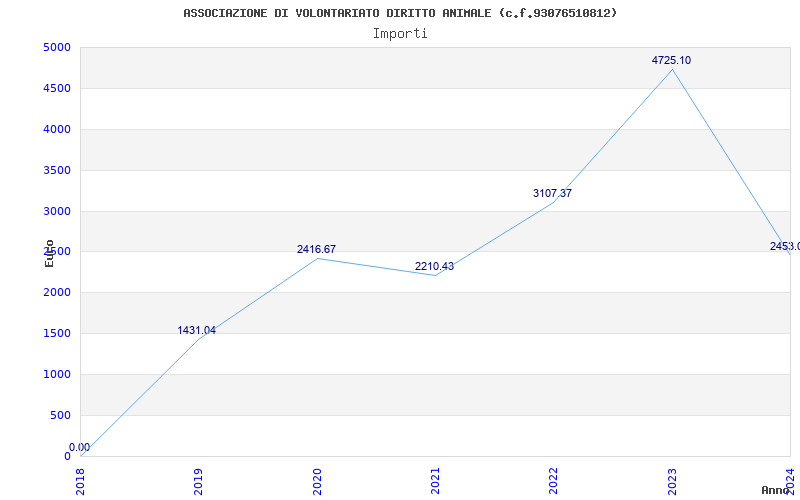The height and width of the screenshot is (500, 800).
Task: Click the 3500 y-axis tick label
Action: coord(57,170)
